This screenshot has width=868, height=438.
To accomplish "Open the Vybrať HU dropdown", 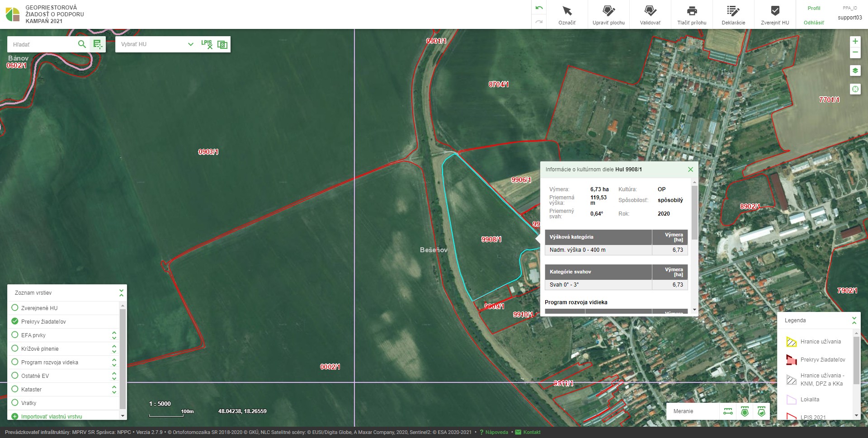I will click(x=156, y=44).
